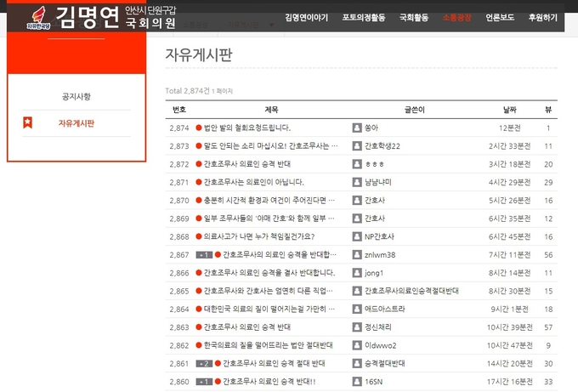Image resolution: width=578 pixels, height=392 pixels.
Task: Open the 언론보도 menu
Action: 500,17
